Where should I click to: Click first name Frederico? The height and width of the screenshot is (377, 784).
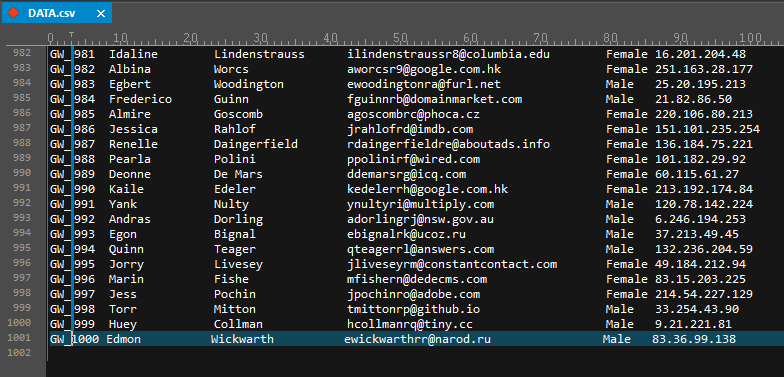[x=140, y=99]
